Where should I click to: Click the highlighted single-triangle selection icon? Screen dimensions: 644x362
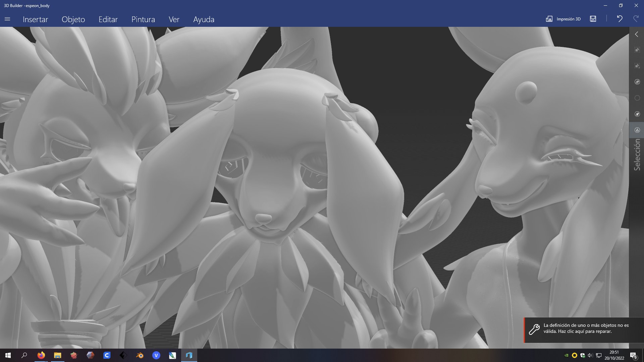pos(637,130)
